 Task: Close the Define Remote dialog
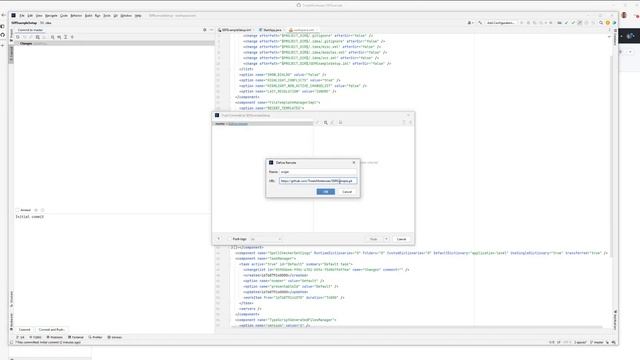click(354, 162)
